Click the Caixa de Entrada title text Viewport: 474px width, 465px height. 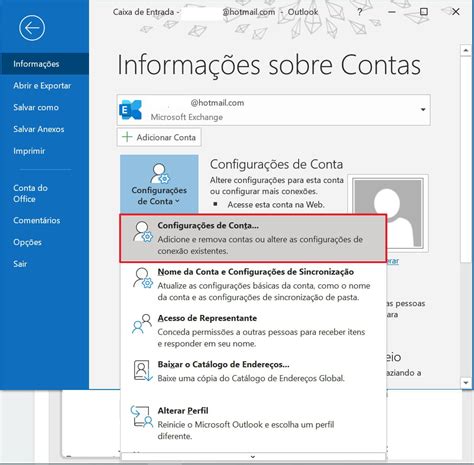(143, 12)
